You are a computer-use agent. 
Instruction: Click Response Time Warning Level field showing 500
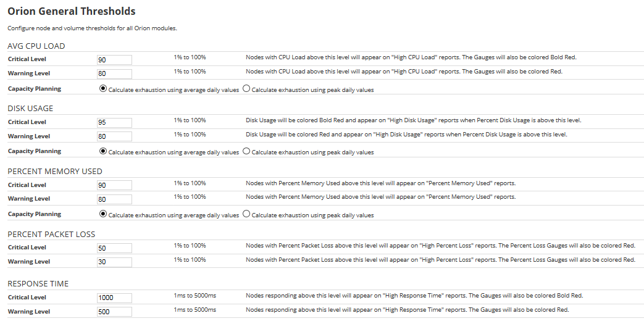coord(115,312)
